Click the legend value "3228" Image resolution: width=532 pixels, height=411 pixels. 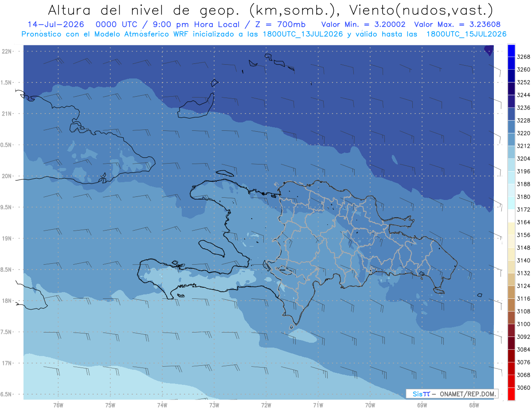click(523, 121)
